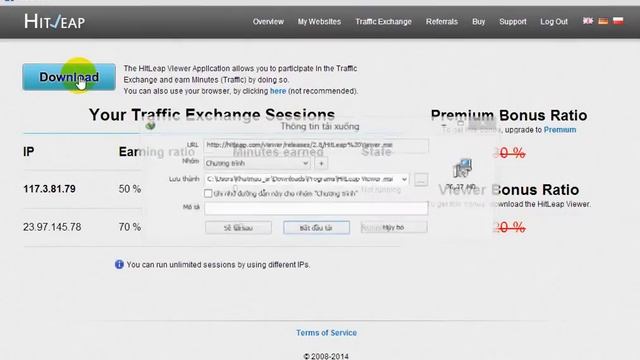Expand the Lưu thành save path dropdown

[x=404, y=179]
